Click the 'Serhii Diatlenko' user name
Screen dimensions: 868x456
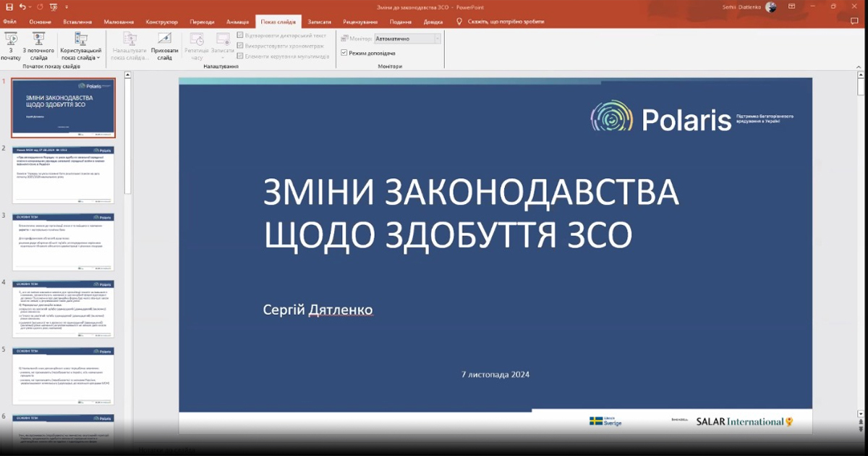coord(741,7)
